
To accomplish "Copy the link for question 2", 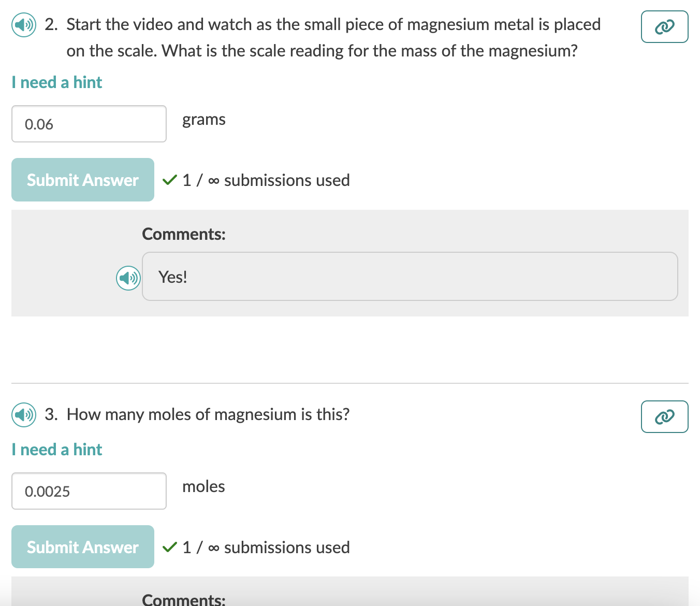I will click(x=664, y=26).
